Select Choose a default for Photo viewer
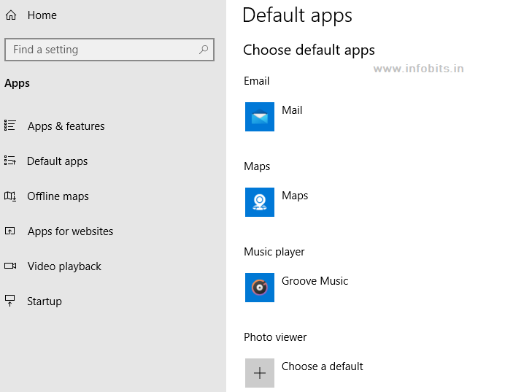 (x=323, y=366)
